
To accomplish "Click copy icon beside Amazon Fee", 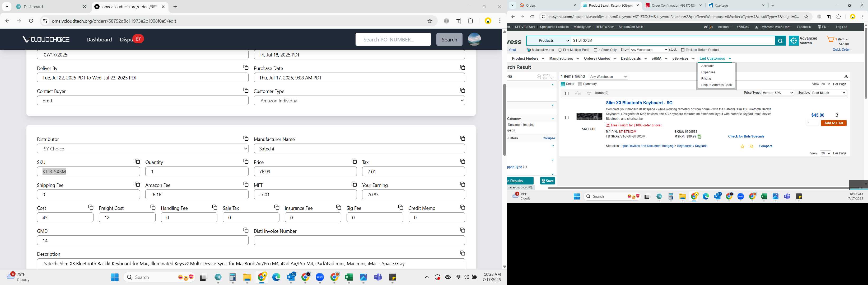I will tap(246, 184).
